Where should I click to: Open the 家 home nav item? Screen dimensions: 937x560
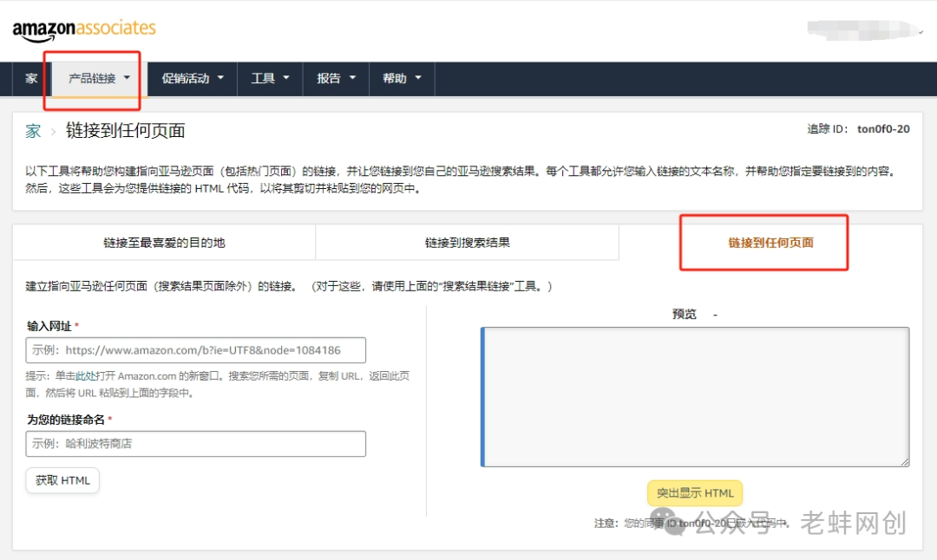point(32,78)
